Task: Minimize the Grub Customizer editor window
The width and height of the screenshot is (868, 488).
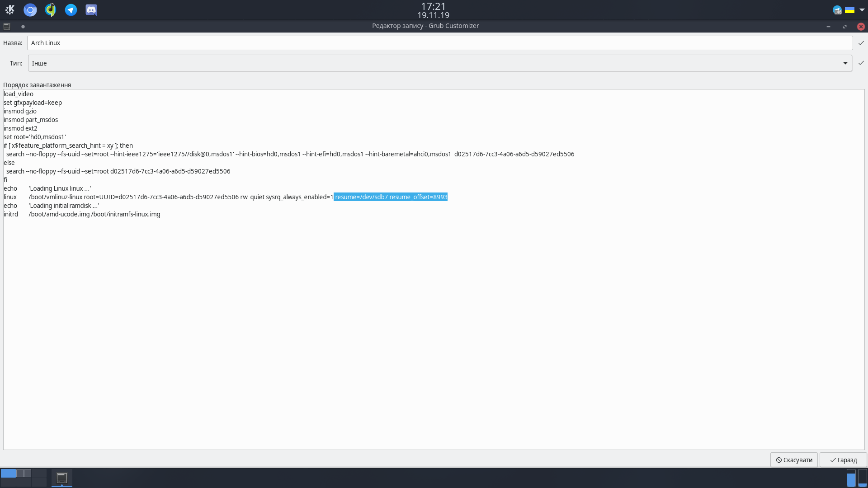Action: (828, 27)
